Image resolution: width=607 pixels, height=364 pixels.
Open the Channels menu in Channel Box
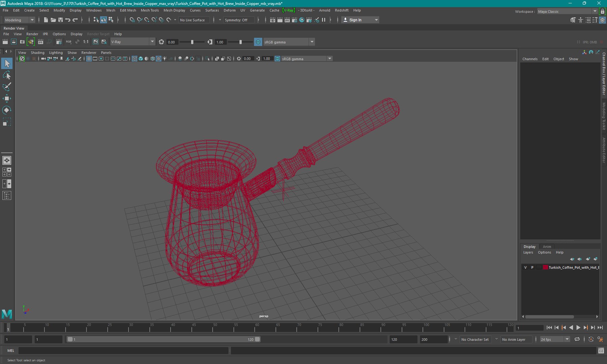pos(530,59)
